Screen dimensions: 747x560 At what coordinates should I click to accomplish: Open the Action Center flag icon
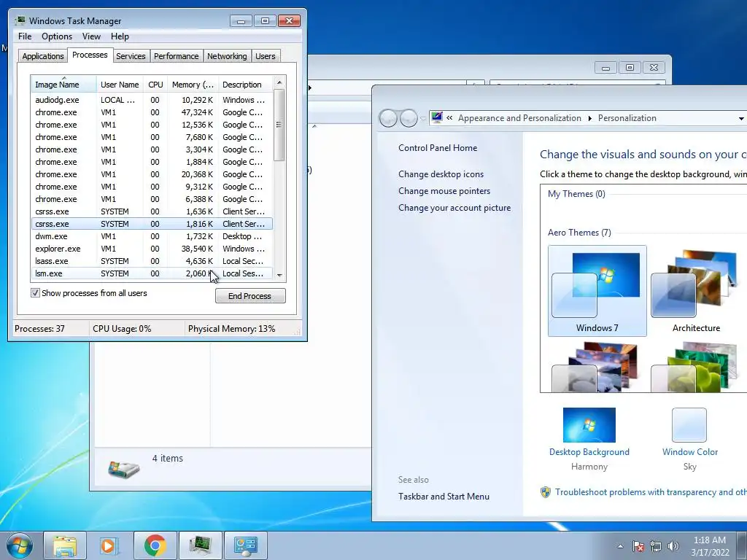(x=638, y=546)
